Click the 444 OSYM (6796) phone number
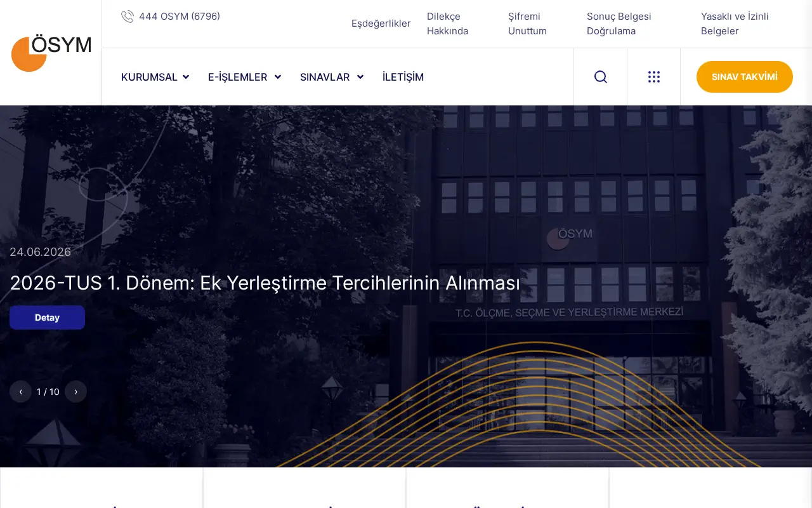This screenshot has width=812, height=508. pos(180,17)
